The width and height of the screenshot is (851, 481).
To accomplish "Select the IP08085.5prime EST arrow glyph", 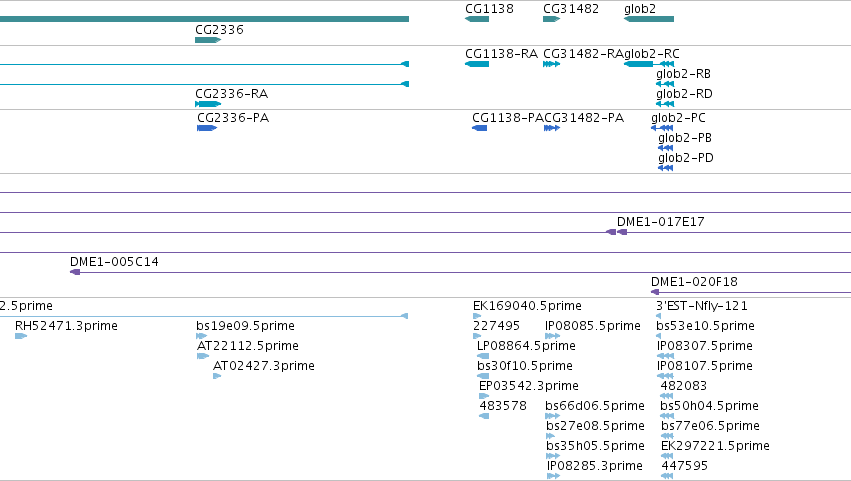I will pyautogui.click(x=552, y=336).
